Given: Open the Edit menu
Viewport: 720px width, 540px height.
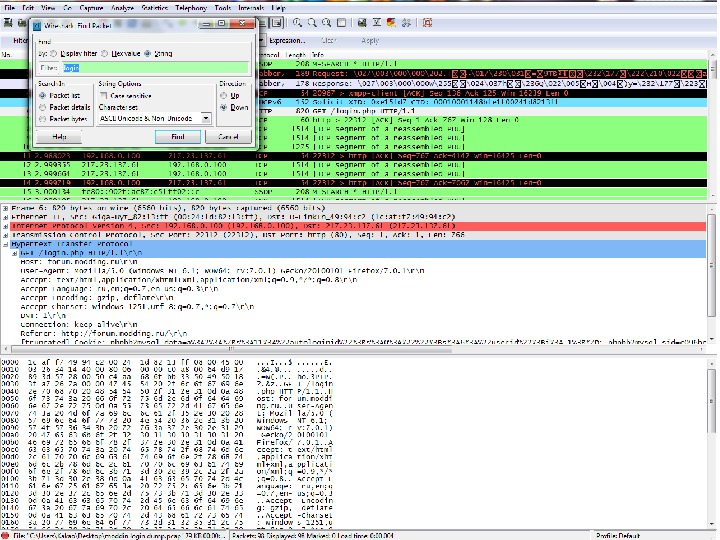Looking at the screenshot, I should pyautogui.click(x=28, y=8).
